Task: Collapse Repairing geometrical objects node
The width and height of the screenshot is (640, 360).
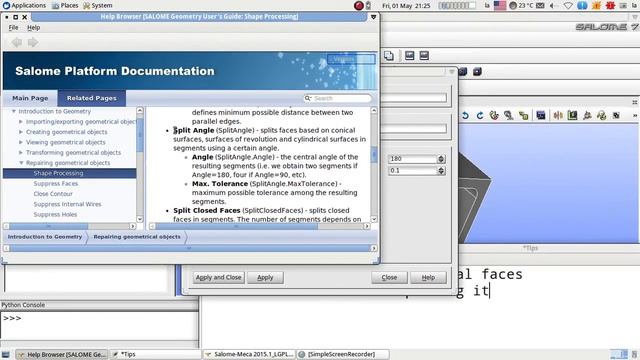Action: coord(21,163)
